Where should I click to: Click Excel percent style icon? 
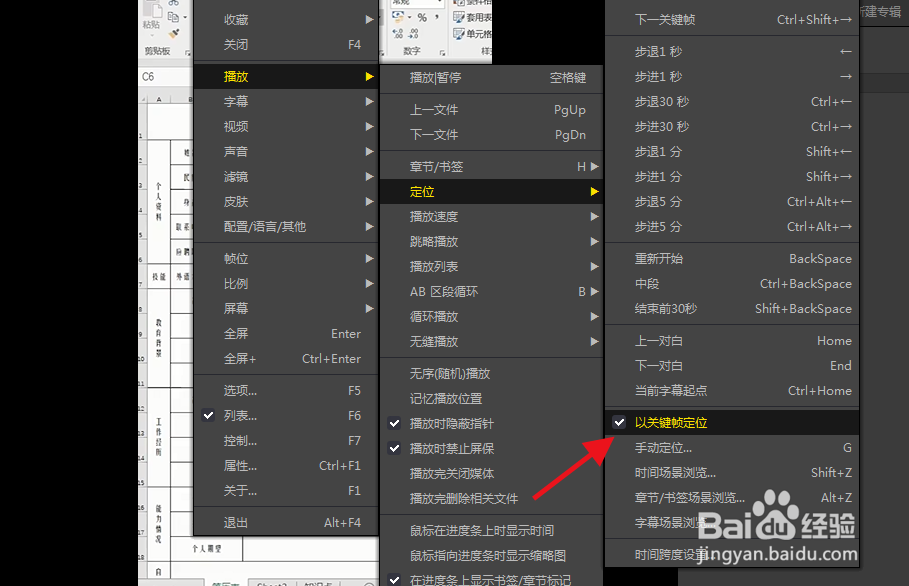point(422,18)
